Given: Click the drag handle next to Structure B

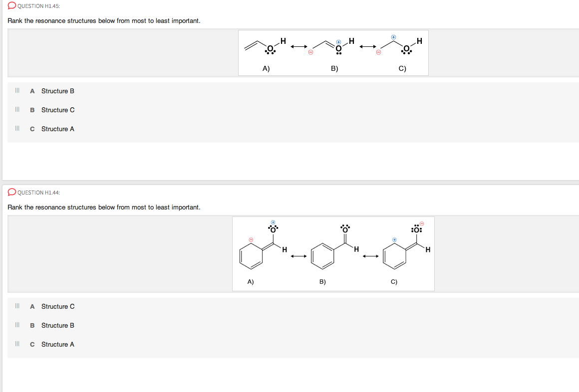Looking at the screenshot, I should point(17,91).
